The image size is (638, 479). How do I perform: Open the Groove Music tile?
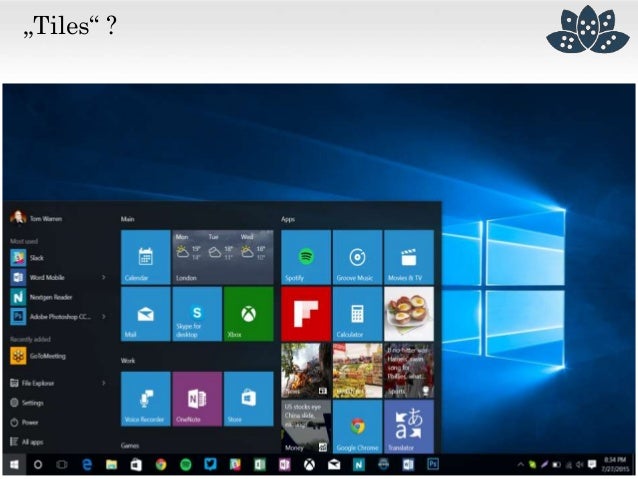click(x=357, y=257)
